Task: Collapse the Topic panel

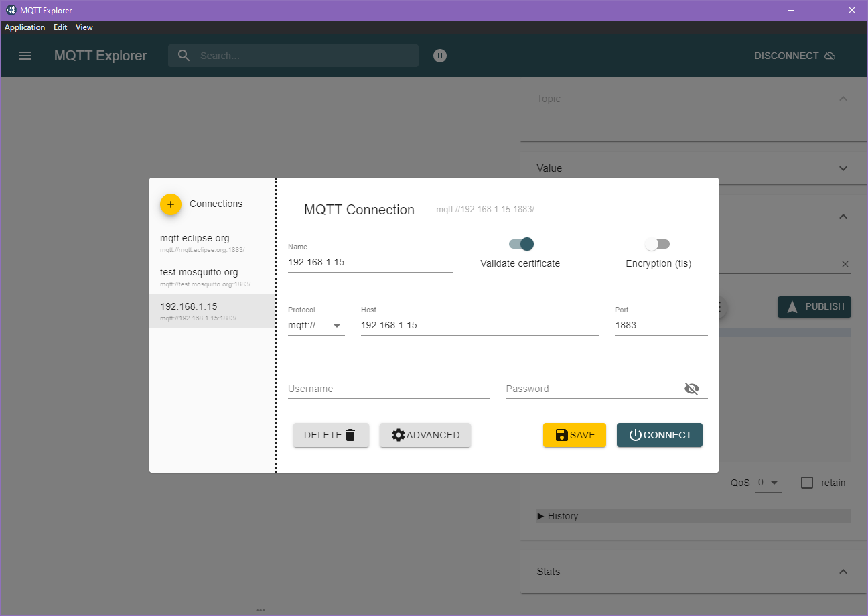Action: 843,99
